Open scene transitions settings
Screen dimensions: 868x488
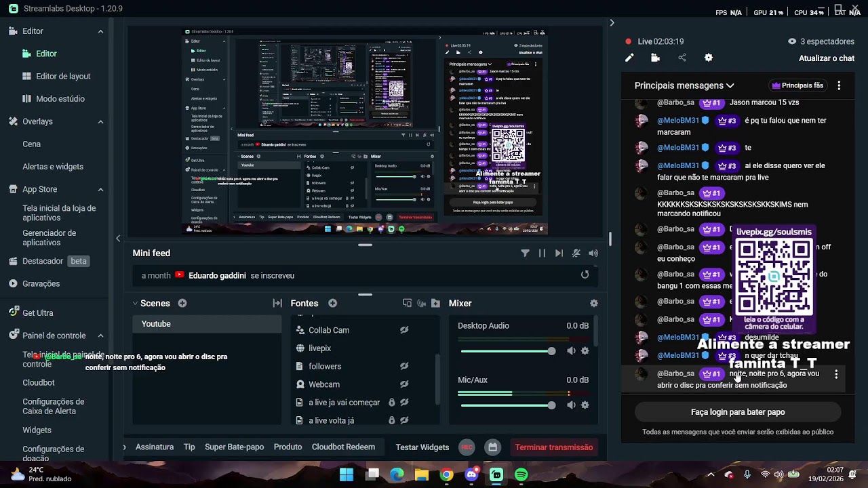(277, 303)
